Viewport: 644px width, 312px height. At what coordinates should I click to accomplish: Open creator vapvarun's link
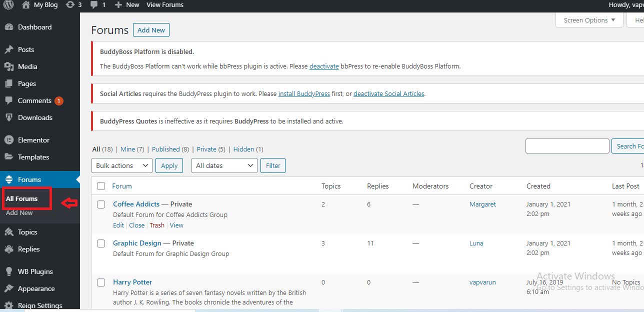(x=482, y=282)
